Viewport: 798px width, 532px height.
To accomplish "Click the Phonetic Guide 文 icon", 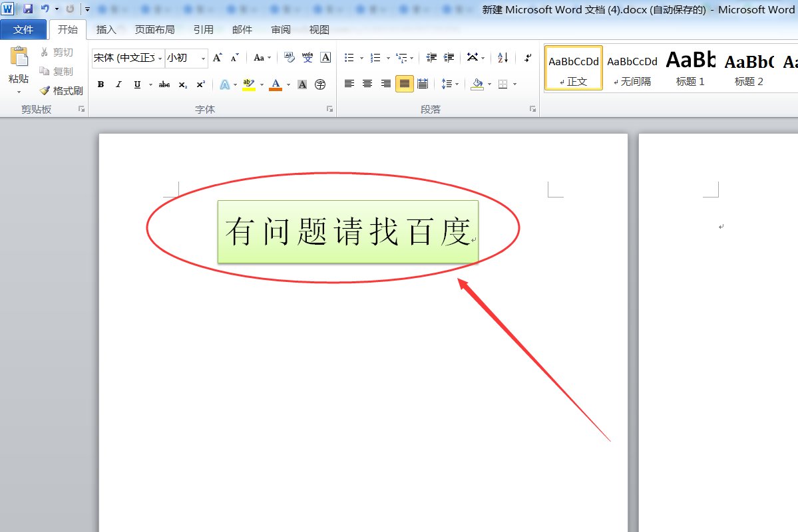I will tap(307, 57).
